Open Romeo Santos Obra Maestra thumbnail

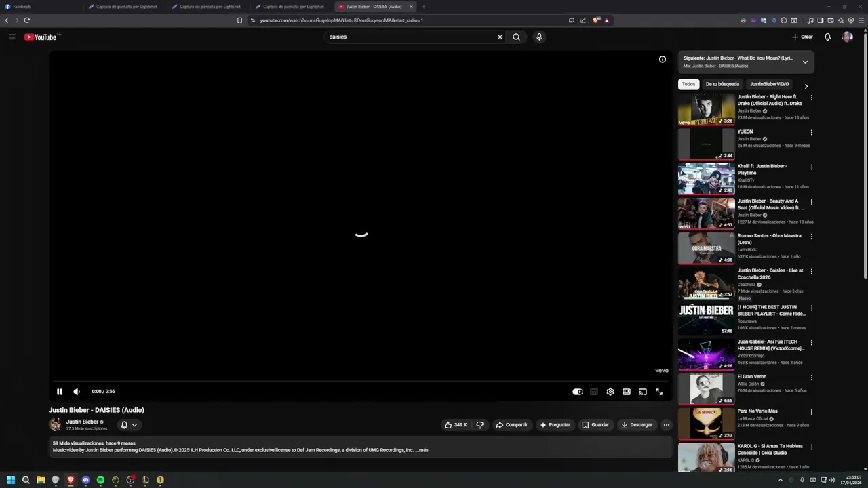pyautogui.click(x=706, y=247)
